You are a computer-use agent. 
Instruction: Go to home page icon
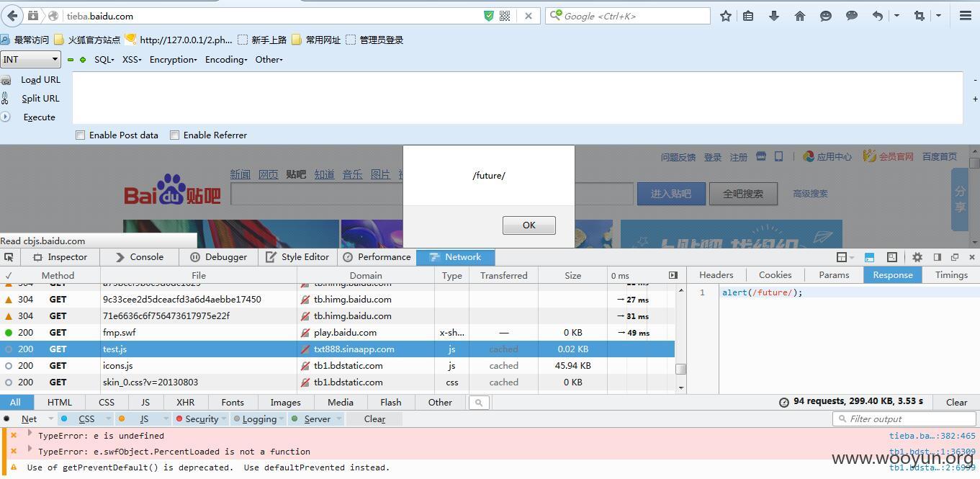pos(800,16)
